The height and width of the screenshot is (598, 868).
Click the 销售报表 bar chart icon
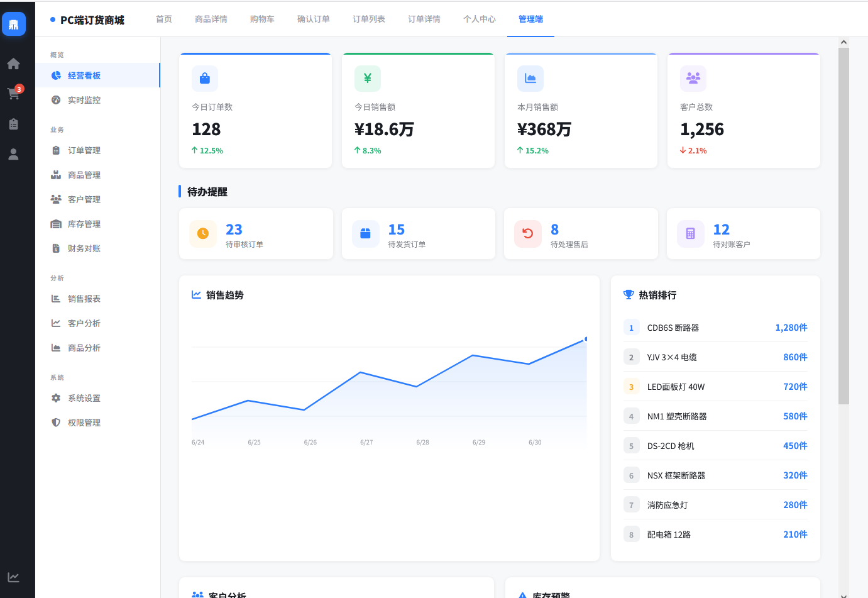(56, 299)
